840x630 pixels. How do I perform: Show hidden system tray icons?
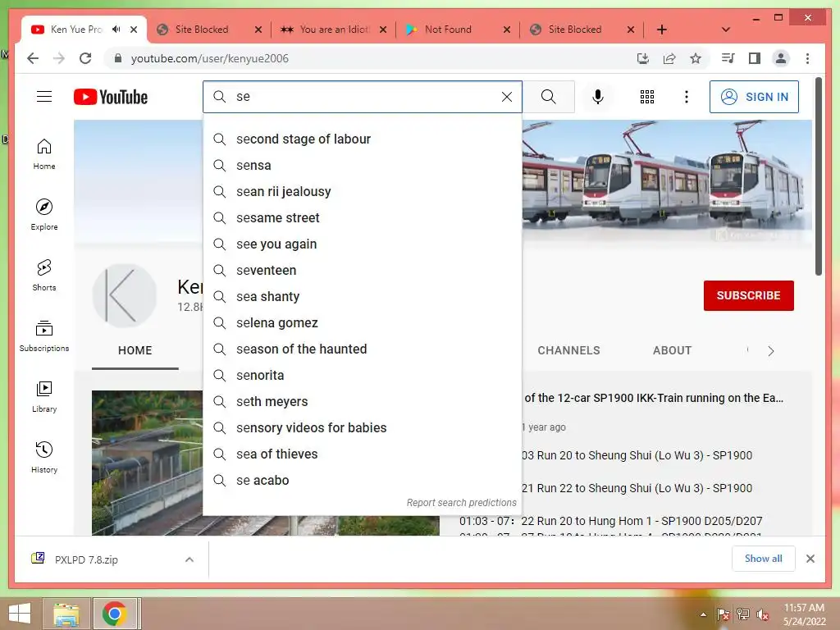tap(703, 614)
